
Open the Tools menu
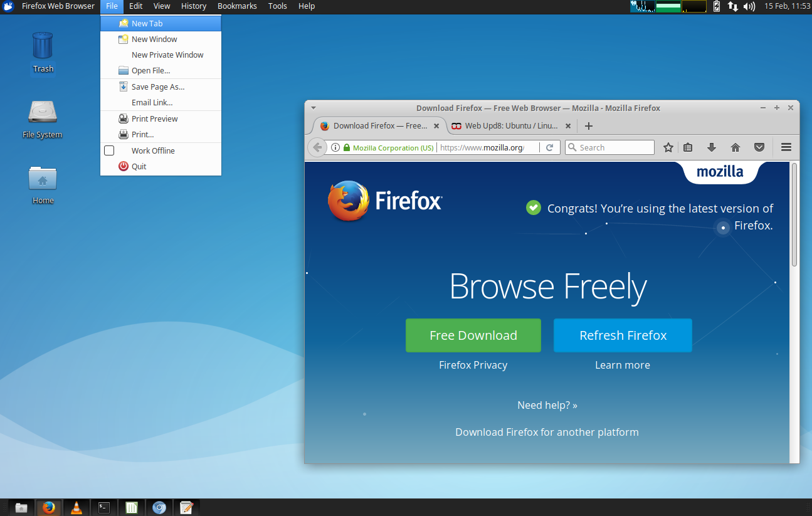pos(278,6)
